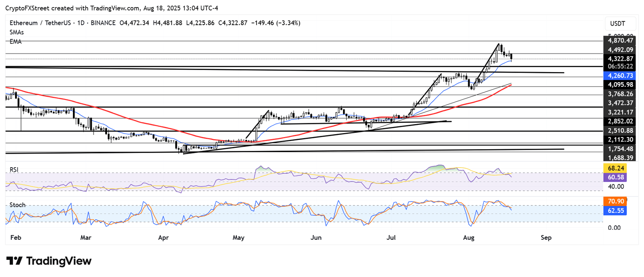The height and width of the screenshot is (277, 644).
Task: Click the May label on time axis
Action: pyautogui.click(x=238, y=238)
